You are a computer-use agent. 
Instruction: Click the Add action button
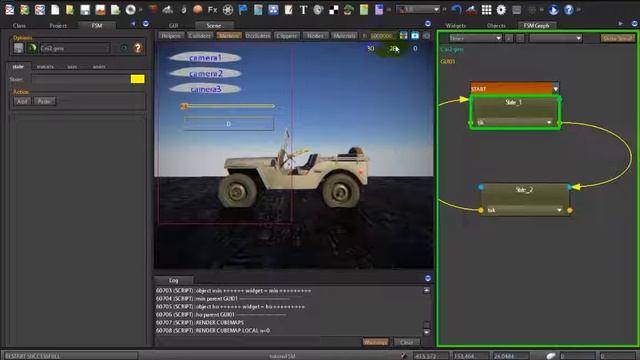pos(22,101)
